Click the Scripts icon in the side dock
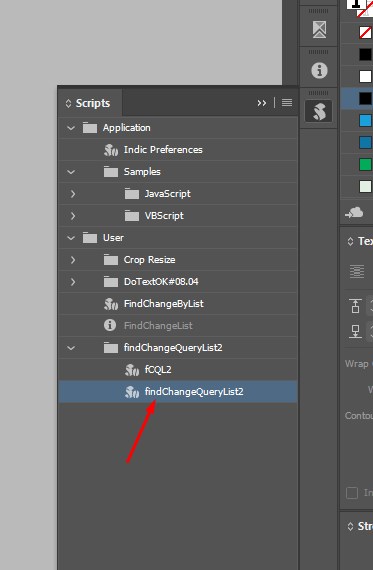The width and height of the screenshot is (373, 570). click(319, 111)
